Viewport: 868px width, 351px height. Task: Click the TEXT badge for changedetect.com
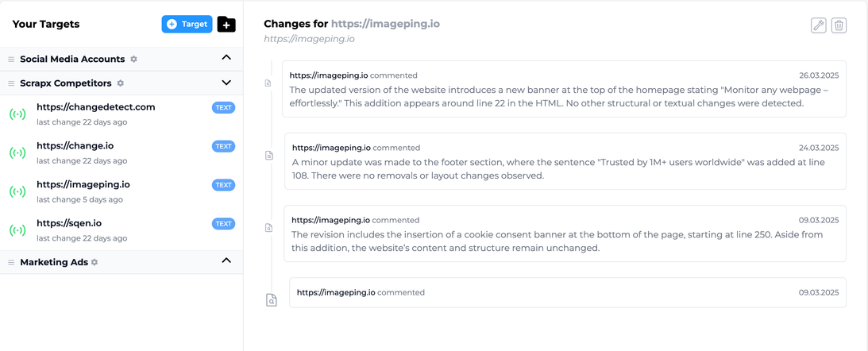(224, 108)
